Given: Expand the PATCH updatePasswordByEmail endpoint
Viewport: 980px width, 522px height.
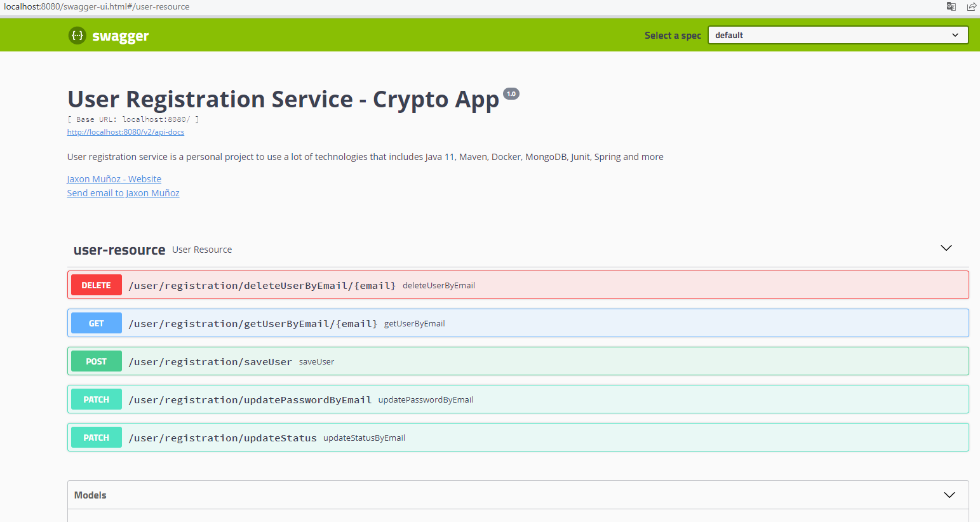Looking at the screenshot, I should click(518, 399).
